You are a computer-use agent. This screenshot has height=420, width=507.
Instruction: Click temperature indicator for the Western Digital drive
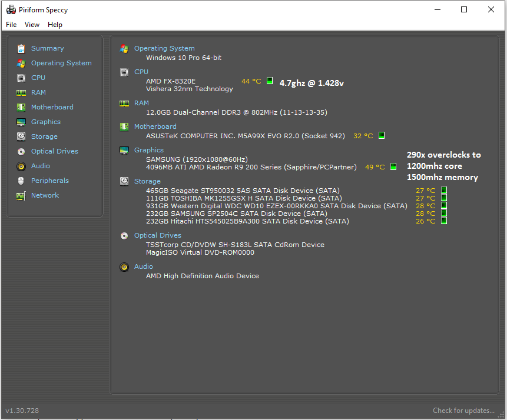[x=444, y=205]
